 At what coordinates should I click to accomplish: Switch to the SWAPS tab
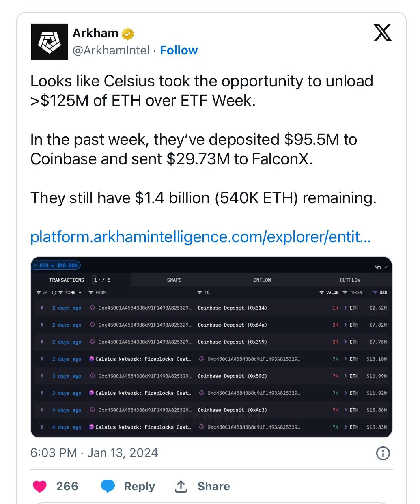coord(174,280)
